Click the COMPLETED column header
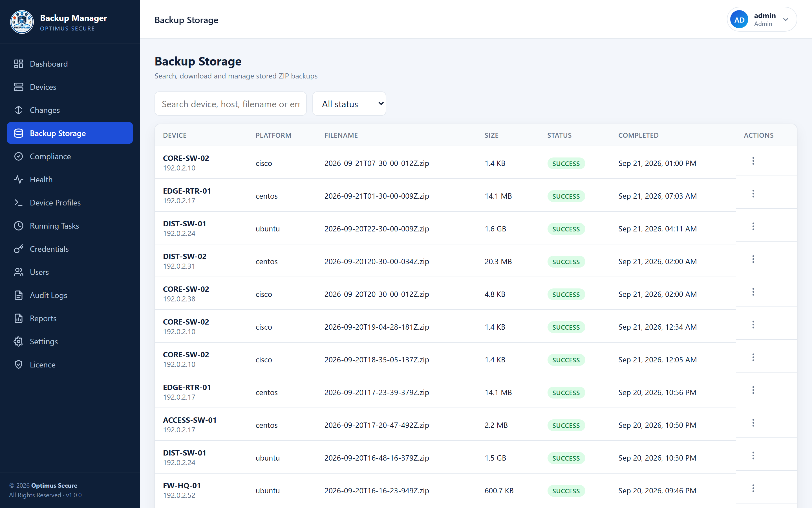Image resolution: width=812 pixels, height=508 pixels. click(x=638, y=135)
